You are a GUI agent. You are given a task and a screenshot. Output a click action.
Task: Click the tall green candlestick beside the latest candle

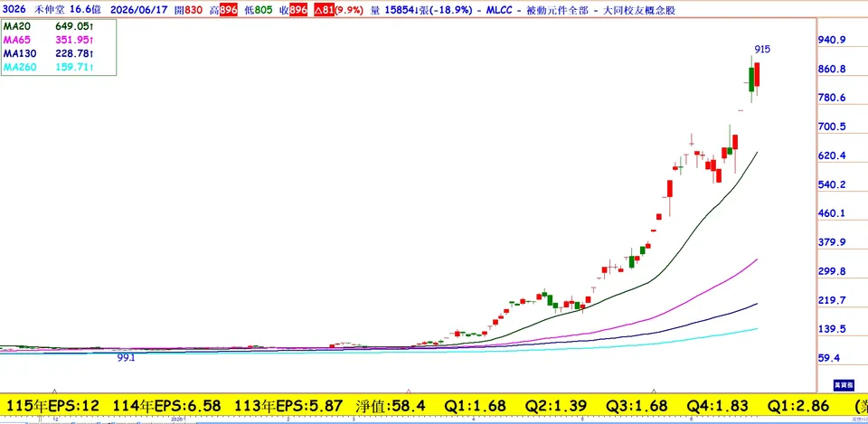(x=751, y=80)
